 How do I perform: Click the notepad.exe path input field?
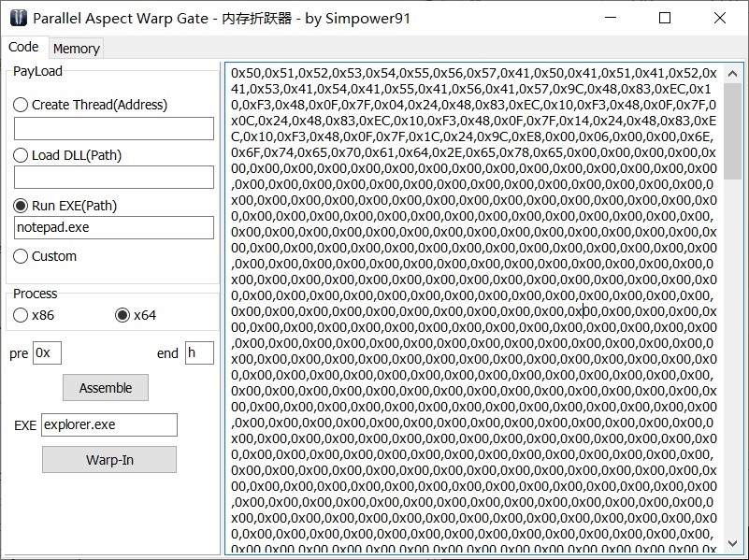pyautogui.click(x=114, y=228)
